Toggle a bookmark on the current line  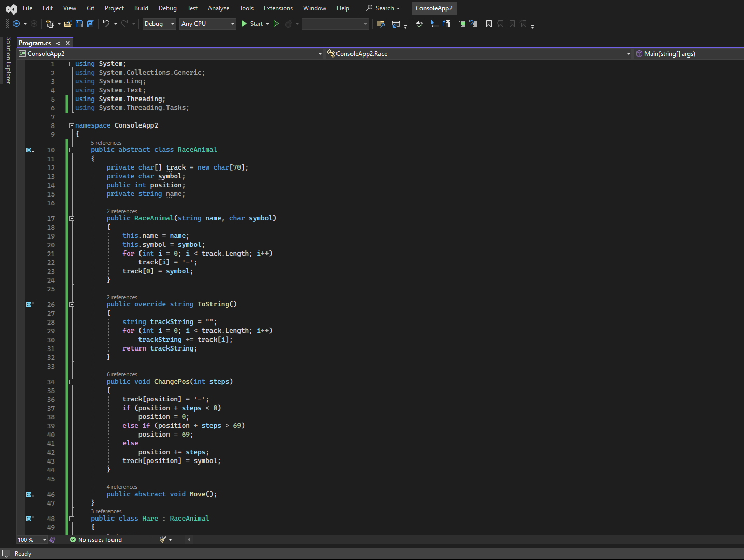click(x=489, y=24)
